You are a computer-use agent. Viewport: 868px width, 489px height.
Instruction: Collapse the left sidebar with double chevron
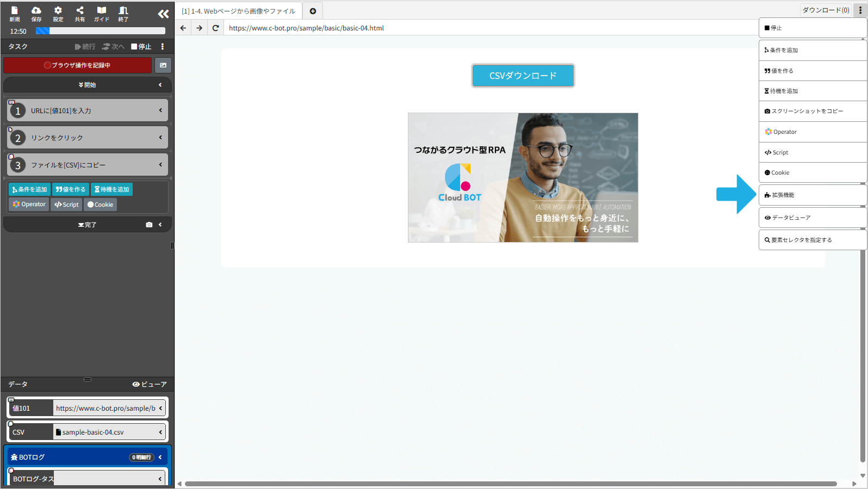tap(163, 14)
